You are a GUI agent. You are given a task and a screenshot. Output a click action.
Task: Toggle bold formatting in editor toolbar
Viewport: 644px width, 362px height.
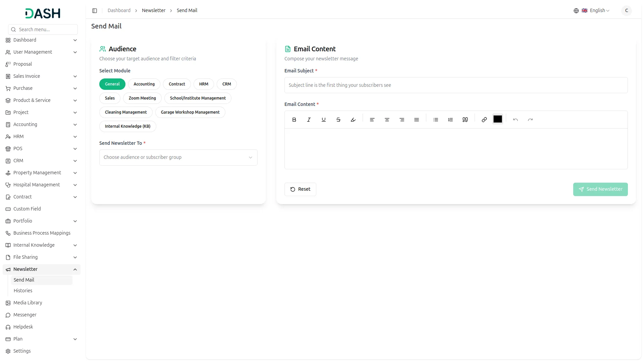pos(294,120)
